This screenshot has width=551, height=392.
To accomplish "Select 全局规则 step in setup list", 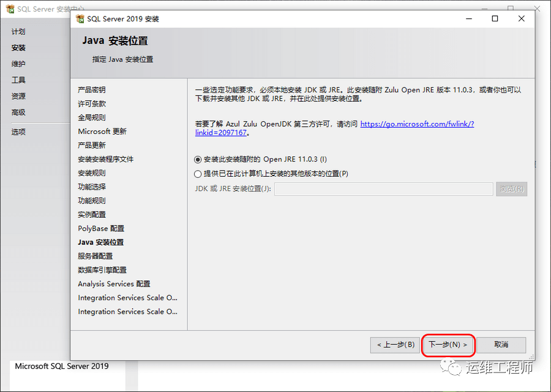I will [92, 117].
